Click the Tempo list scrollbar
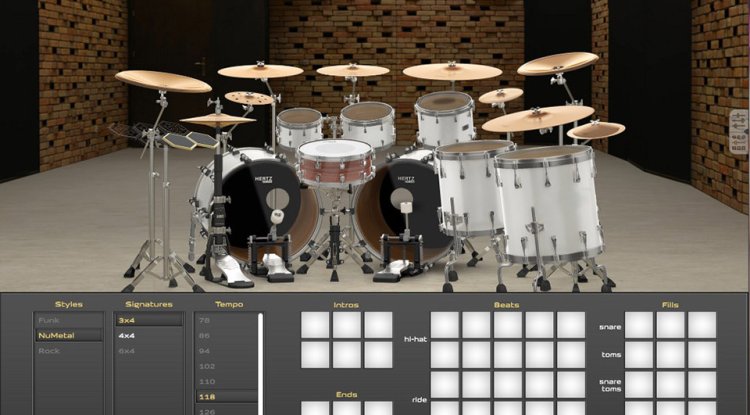The height and width of the screenshot is (415, 750). [261, 364]
